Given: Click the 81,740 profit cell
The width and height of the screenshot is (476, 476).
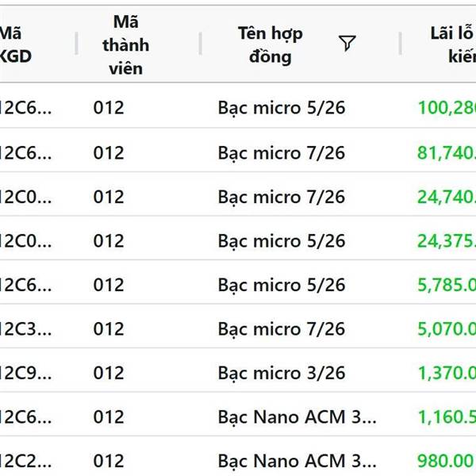Looking at the screenshot, I should 446,152.
